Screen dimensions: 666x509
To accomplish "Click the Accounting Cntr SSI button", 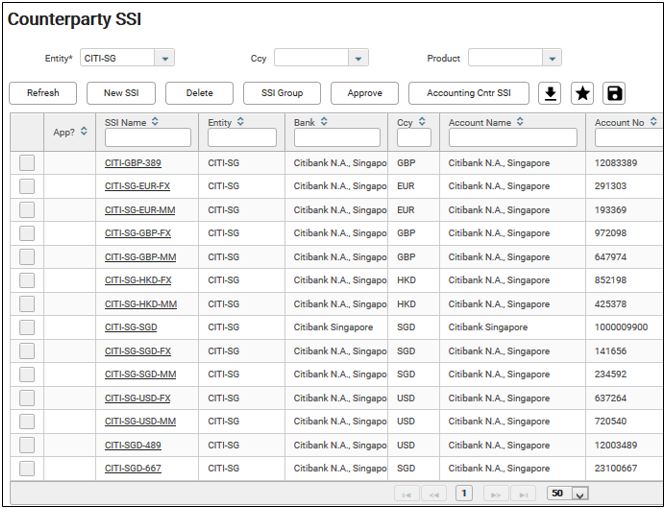I will click(469, 93).
